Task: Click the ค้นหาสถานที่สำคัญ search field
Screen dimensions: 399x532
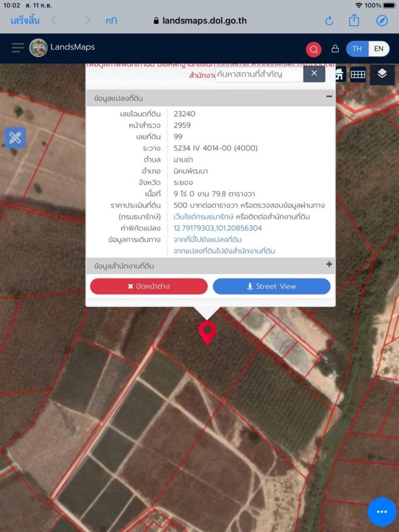Action: pyautogui.click(x=259, y=74)
